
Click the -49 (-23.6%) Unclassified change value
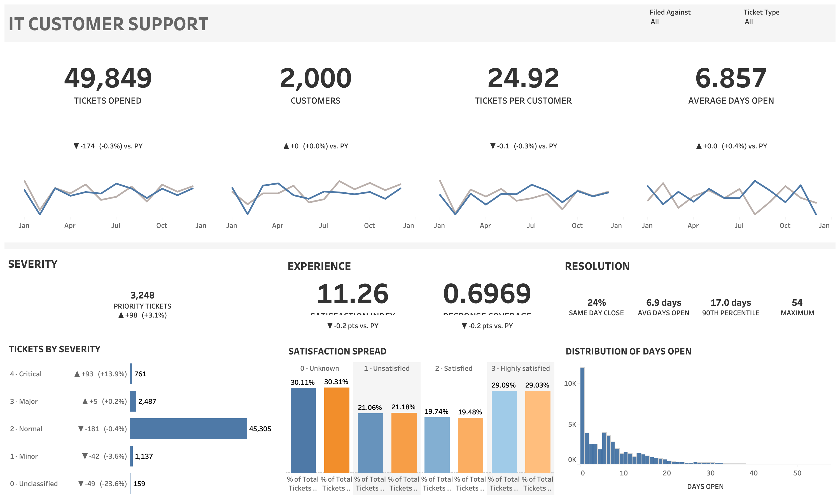[x=102, y=484]
